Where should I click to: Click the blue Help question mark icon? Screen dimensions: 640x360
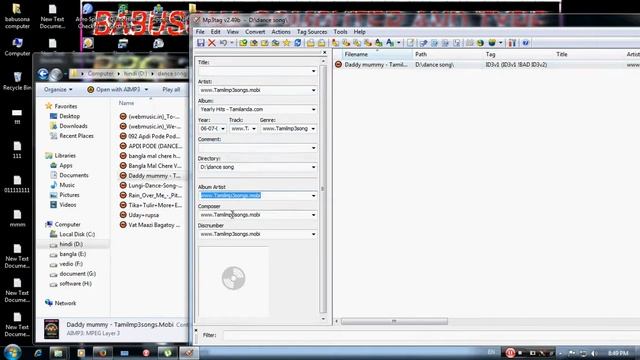click(x=525, y=43)
